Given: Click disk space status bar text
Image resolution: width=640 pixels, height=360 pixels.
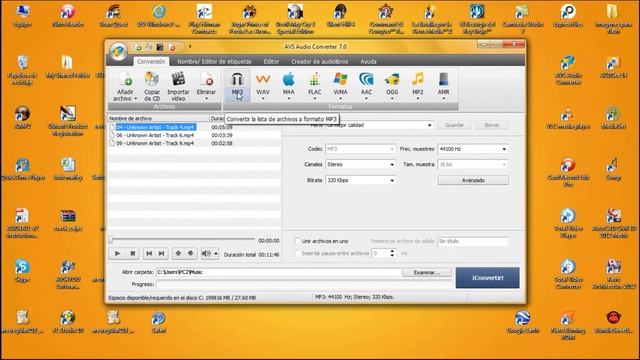Looking at the screenshot, I should click(x=182, y=298).
